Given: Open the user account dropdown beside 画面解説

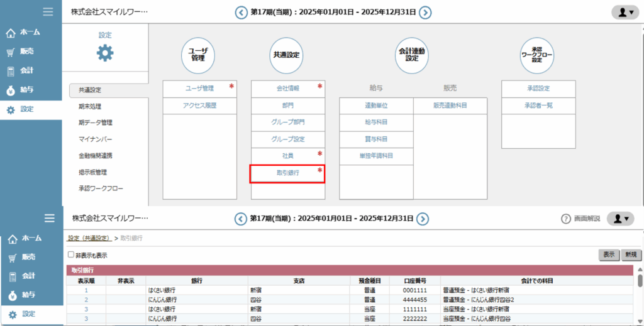Looking at the screenshot, I should click(620, 219).
